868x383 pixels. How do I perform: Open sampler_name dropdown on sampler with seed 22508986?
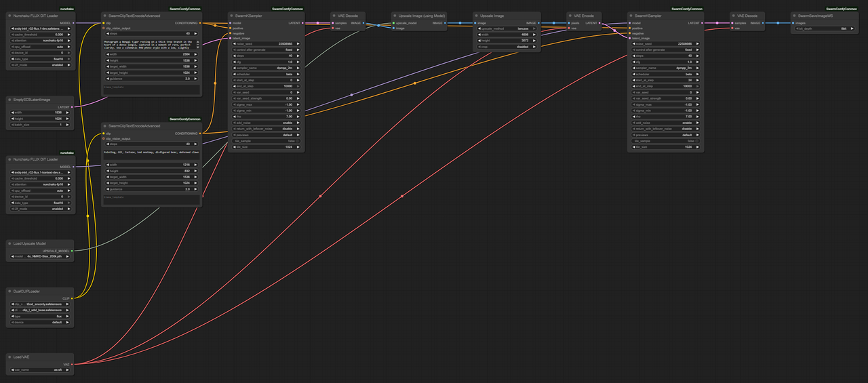click(x=665, y=68)
